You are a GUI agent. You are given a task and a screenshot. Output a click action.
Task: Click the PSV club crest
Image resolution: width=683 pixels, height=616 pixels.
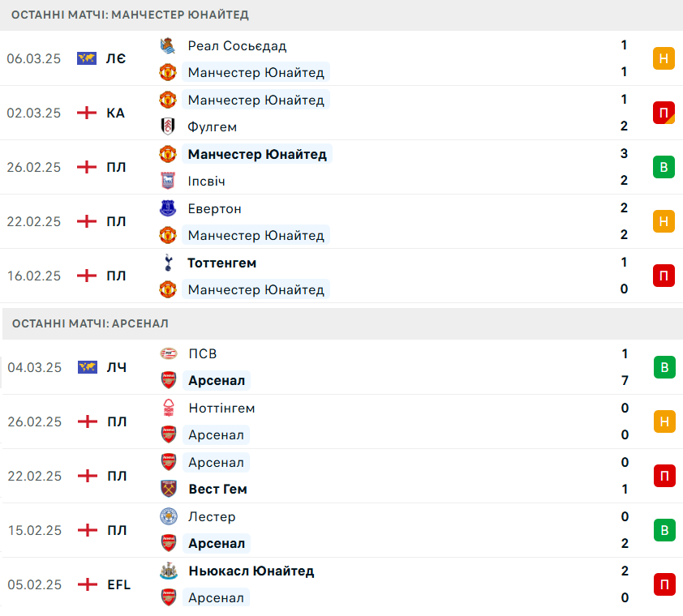point(169,353)
